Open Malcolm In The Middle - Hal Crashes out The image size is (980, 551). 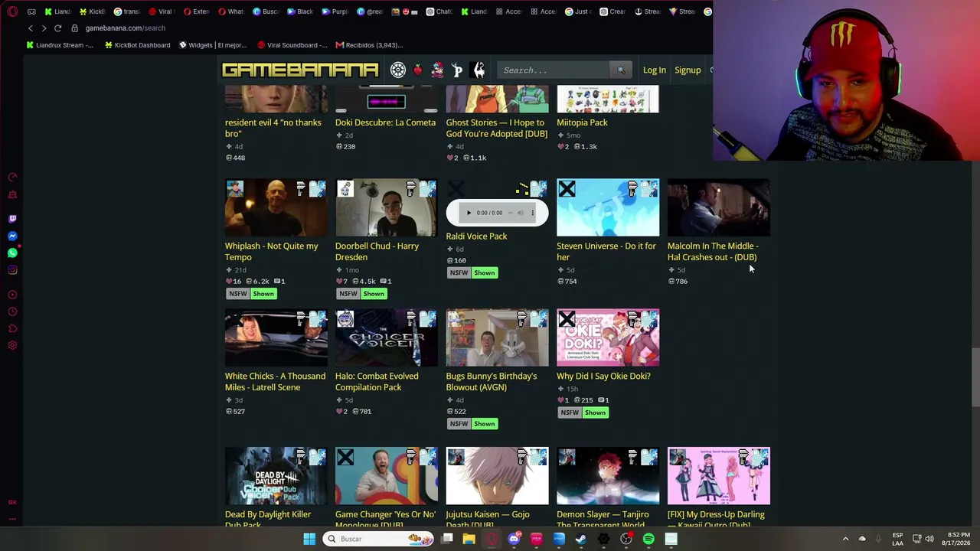713,252
